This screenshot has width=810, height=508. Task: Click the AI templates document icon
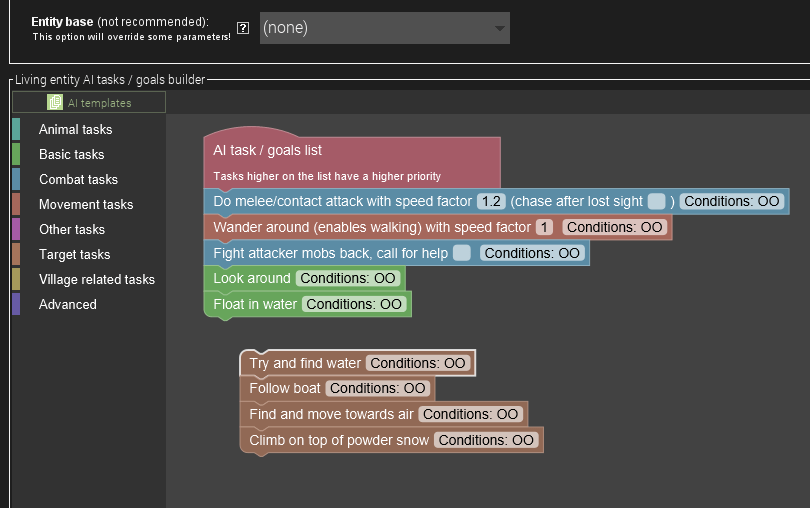point(55,102)
